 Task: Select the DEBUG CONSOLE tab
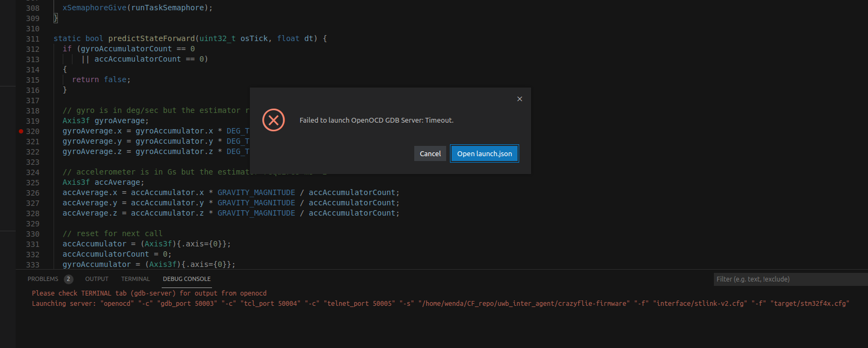pos(187,279)
